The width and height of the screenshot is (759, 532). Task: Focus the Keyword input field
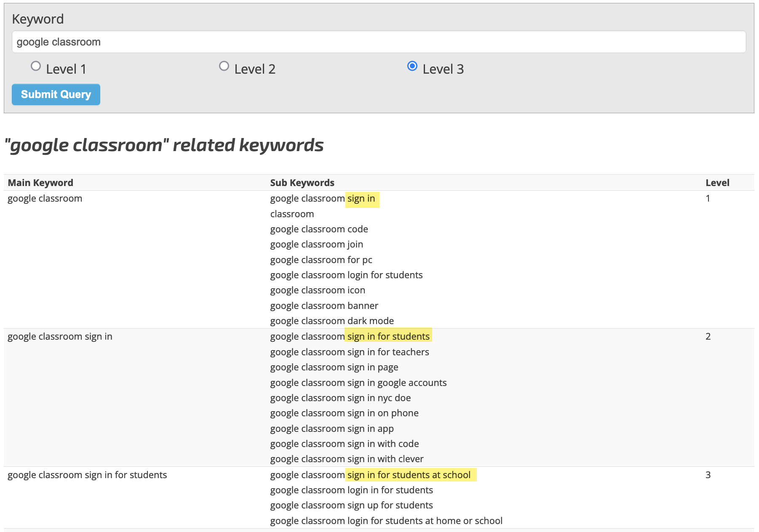click(x=379, y=42)
